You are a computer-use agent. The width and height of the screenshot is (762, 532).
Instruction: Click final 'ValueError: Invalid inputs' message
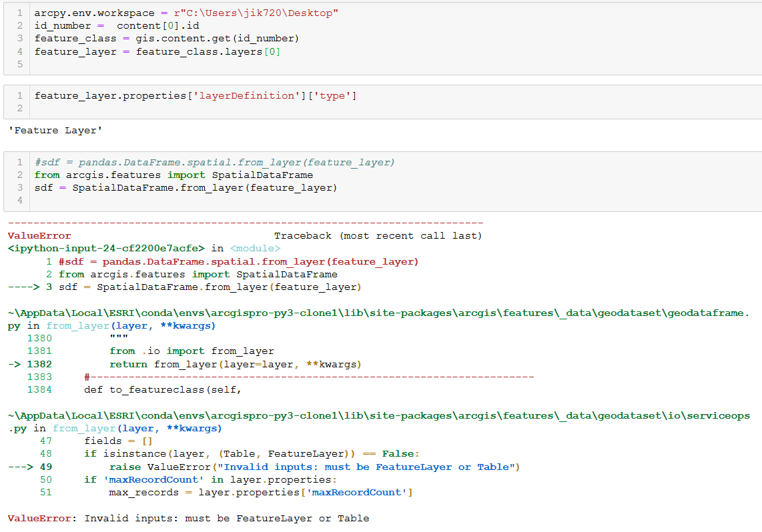coord(189,519)
